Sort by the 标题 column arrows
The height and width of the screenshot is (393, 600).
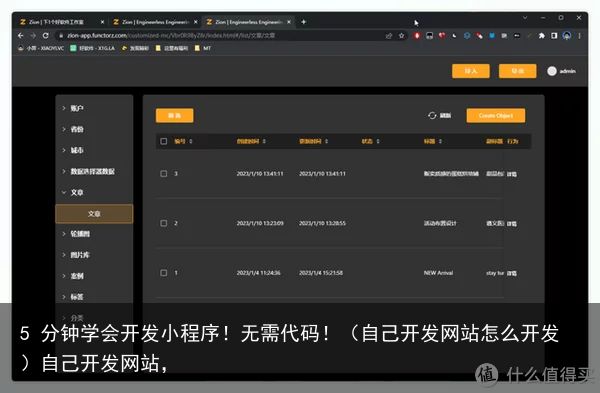tap(440, 142)
